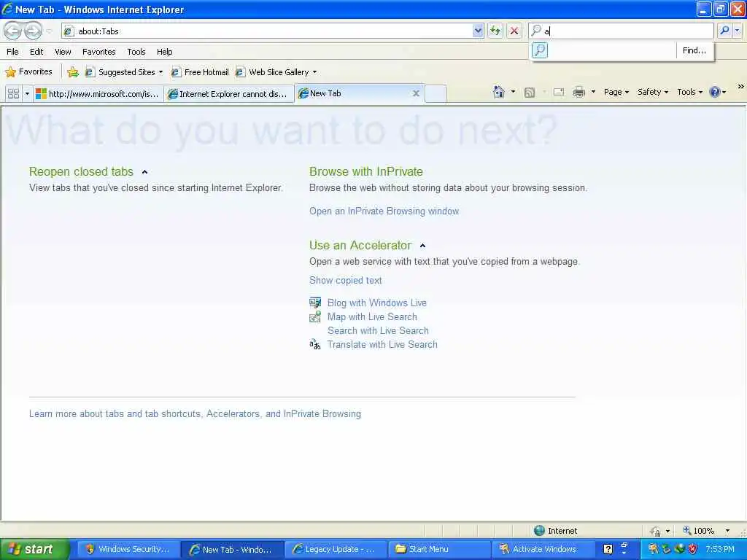
Task: Open the View menu
Action: click(63, 52)
